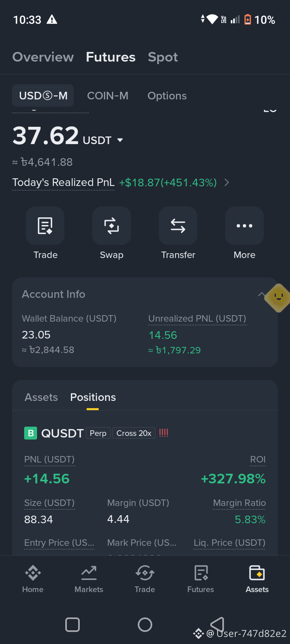Switch to the Spot tab

point(163,57)
